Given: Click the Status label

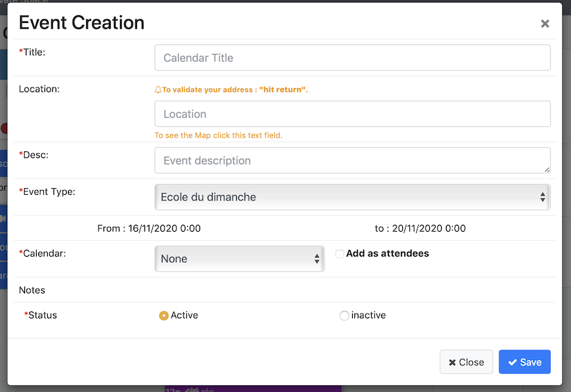Looking at the screenshot, I should pos(40,315).
